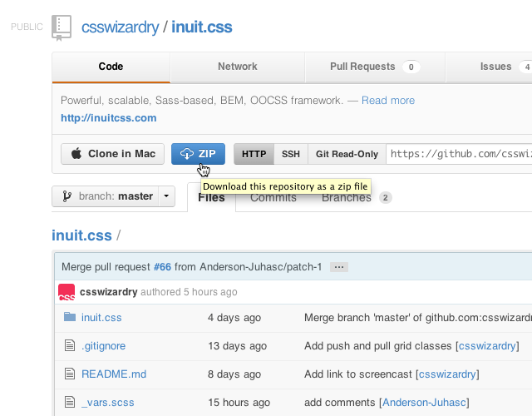The image size is (532, 416).
Task: Click 'Merge branch master' commit message
Action: tap(418, 318)
